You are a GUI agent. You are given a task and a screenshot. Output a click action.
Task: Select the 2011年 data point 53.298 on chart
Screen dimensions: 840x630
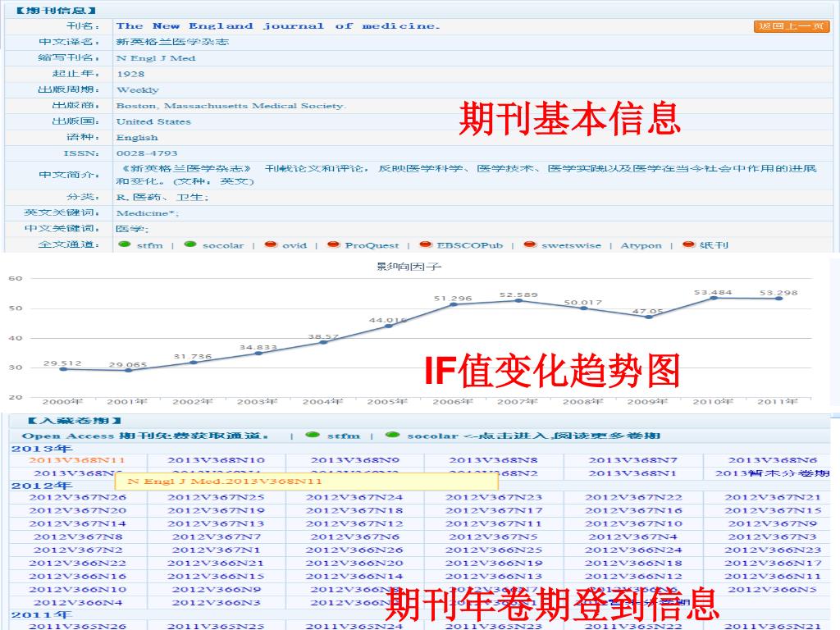[x=779, y=299]
